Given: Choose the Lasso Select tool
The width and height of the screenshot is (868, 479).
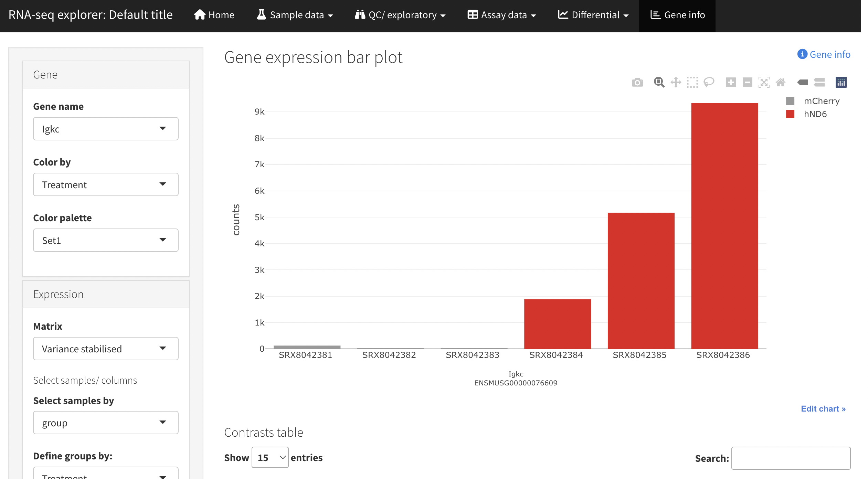Looking at the screenshot, I should point(709,83).
